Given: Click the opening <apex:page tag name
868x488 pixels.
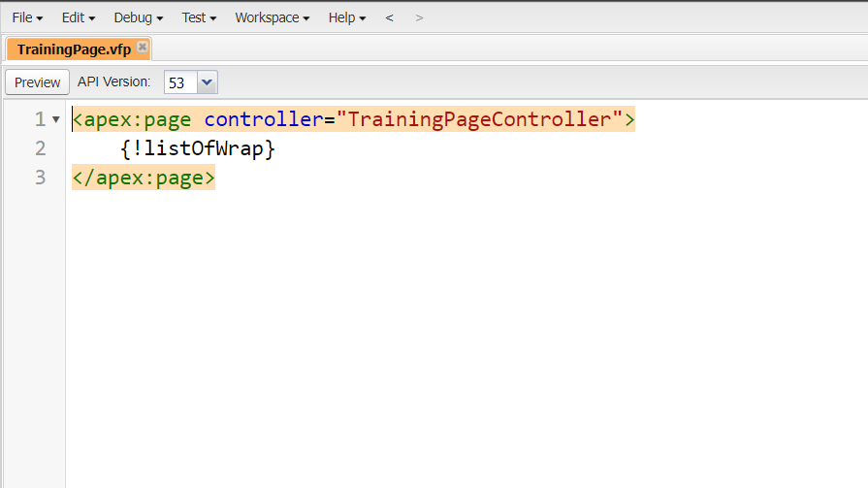Looking at the screenshot, I should pyautogui.click(x=138, y=119).
